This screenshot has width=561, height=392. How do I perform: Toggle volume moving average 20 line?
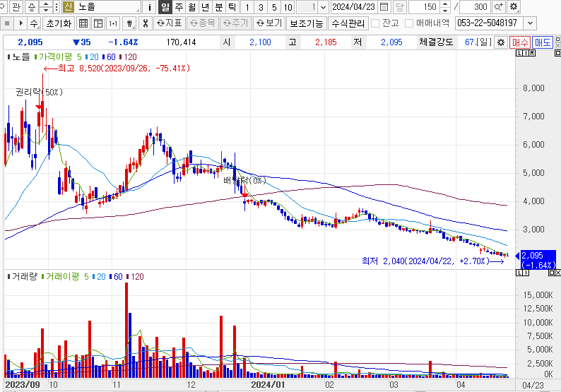click(99, 276)
